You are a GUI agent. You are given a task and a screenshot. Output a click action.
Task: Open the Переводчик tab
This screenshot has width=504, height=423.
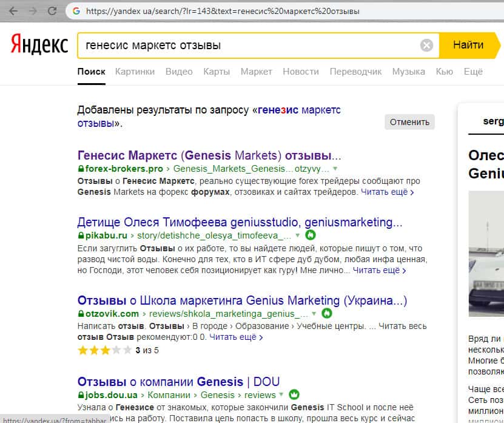click(355, 72)
